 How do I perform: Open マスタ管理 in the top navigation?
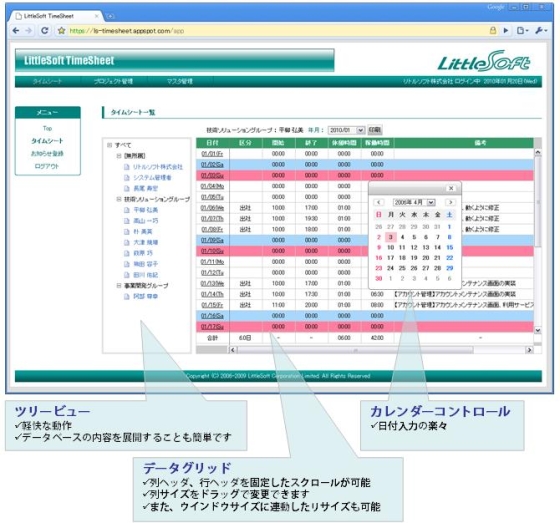(x=180, y=81)
